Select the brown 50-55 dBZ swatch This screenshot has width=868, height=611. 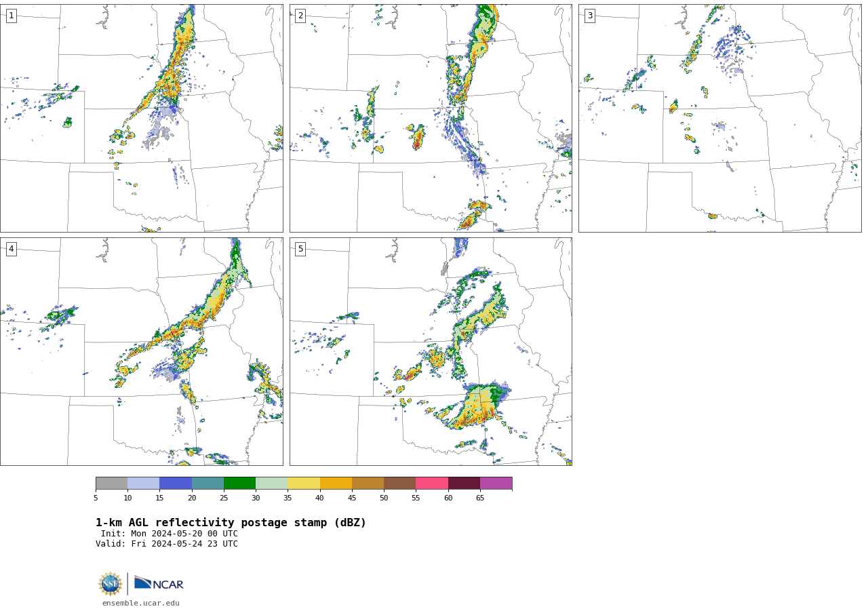point(399,484)
